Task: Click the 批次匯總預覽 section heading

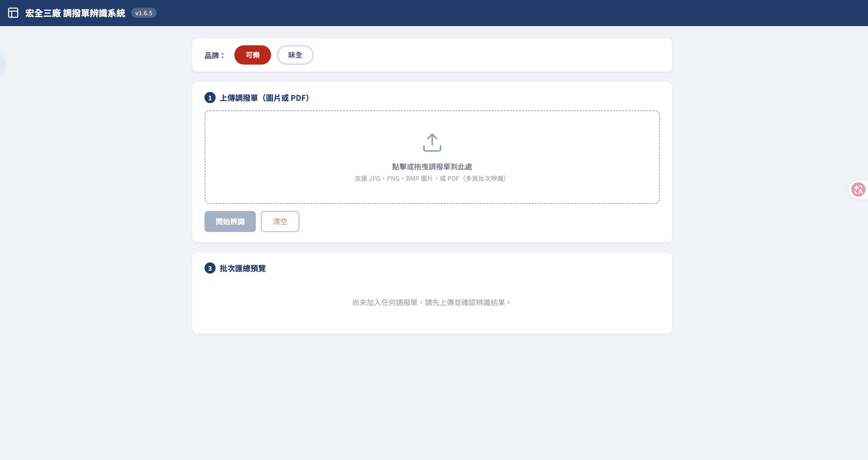Action: point(243,269)
